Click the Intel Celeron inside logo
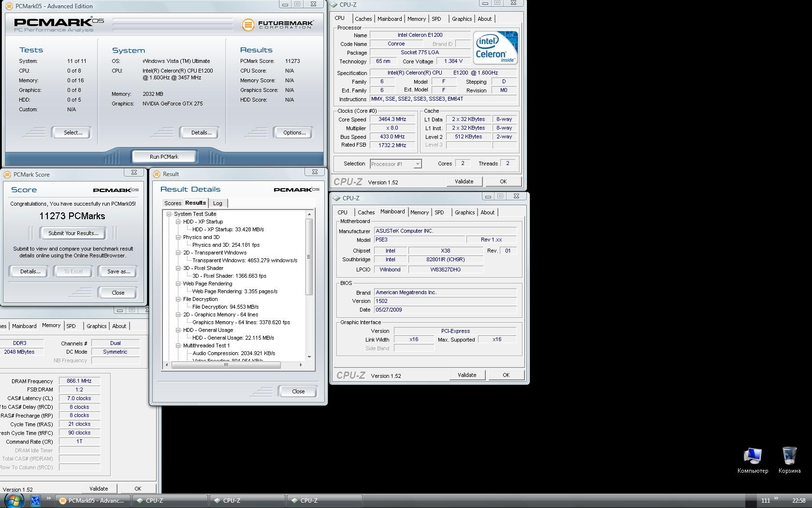 click(495, 47)
